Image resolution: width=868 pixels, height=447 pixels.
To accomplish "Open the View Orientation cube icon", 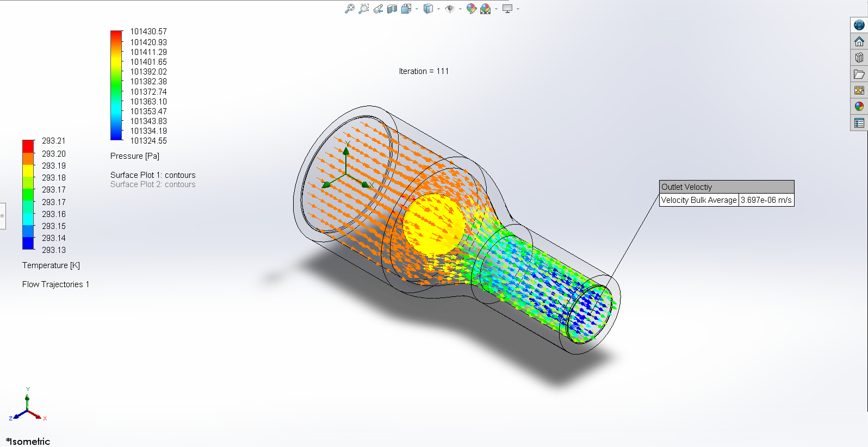I will (406, 9).
